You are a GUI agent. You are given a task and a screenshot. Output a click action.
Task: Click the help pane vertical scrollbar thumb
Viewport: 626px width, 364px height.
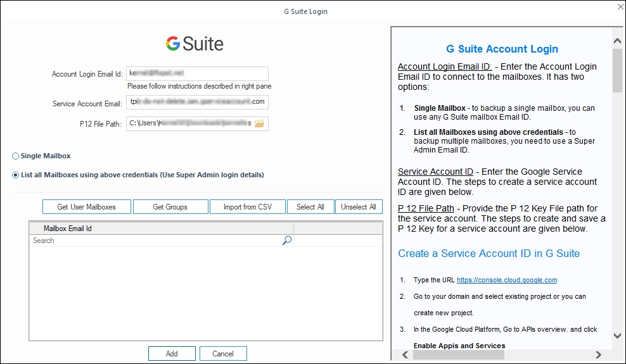coord(617,70)
